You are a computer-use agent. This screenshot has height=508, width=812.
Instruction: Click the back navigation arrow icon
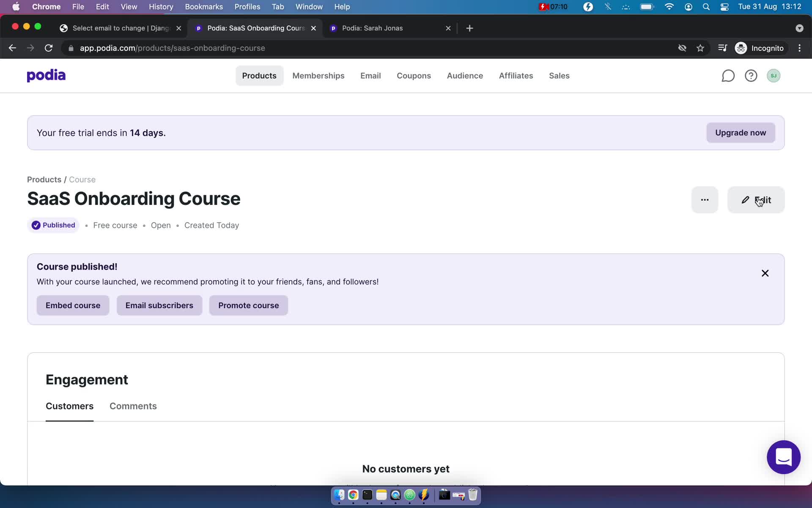click(x=13, y=48)
